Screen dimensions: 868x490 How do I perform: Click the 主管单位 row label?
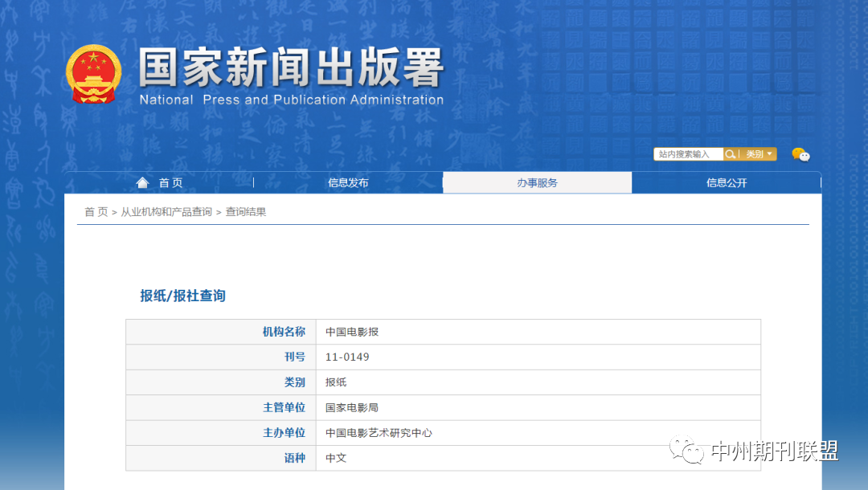[284, 407]
